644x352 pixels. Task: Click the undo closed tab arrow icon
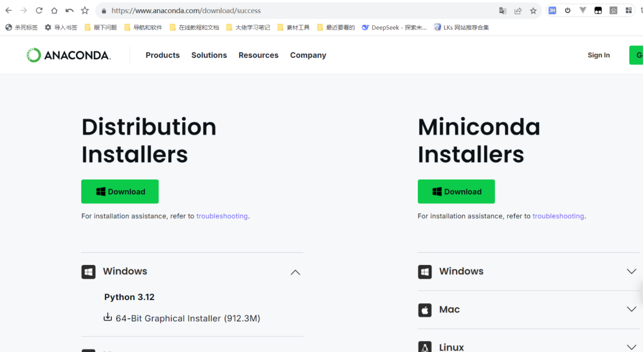click(70, 10)
